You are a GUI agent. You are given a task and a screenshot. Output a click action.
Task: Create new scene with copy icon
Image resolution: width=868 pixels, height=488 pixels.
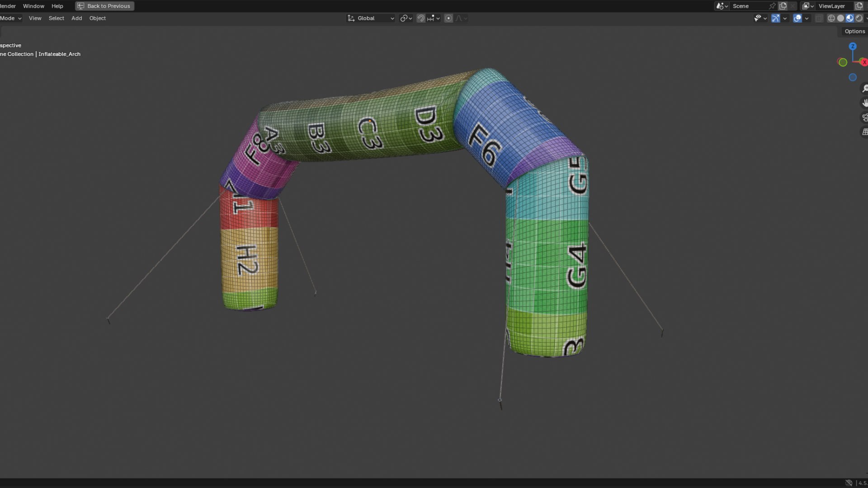coord(783,6)
